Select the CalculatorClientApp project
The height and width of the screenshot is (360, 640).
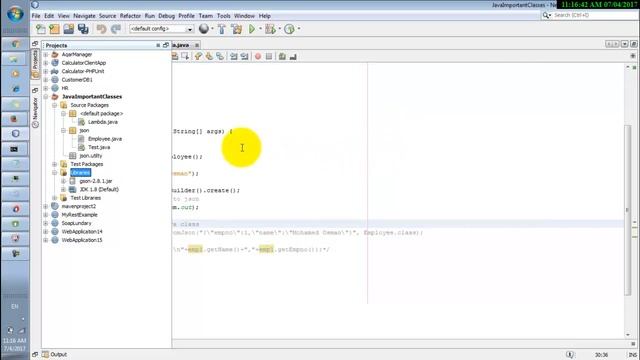click(x=84, y=63)
